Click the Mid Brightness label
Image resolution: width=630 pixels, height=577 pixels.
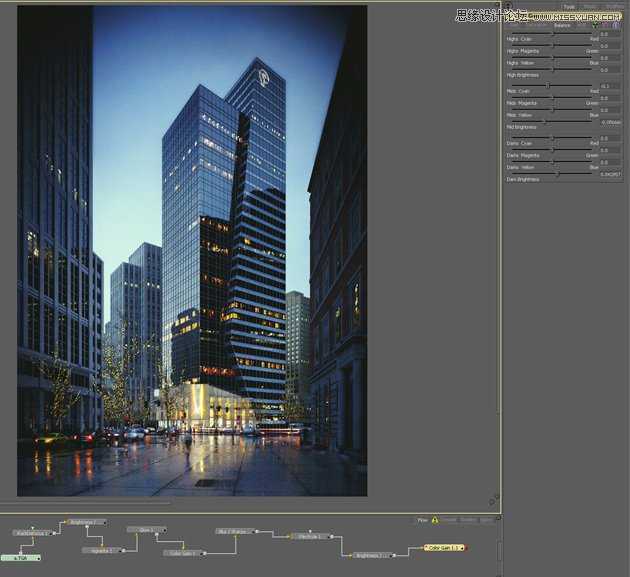point(521,127)
